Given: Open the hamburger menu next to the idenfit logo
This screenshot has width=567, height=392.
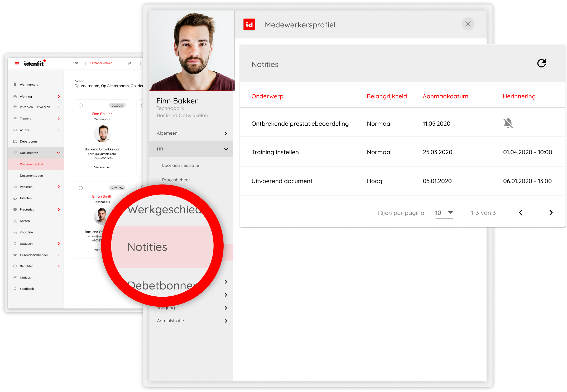Looking at the screenshot, I should pyautogui.click(x=17, y=64).
